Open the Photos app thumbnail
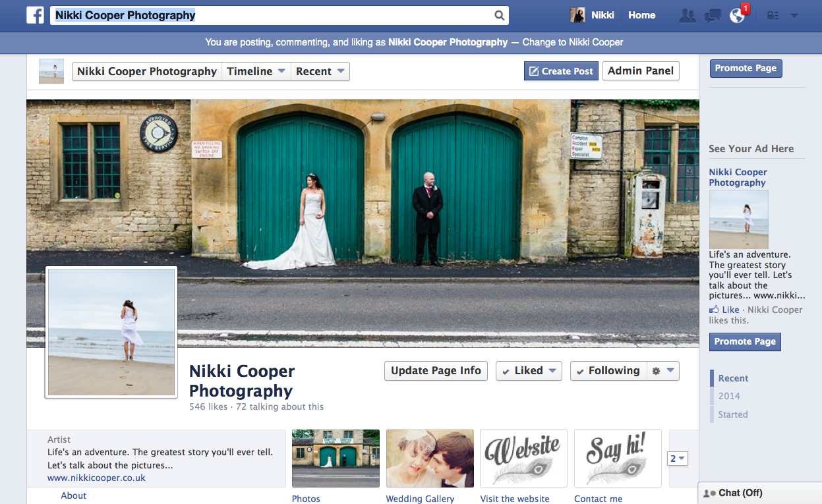Image resolution: width=822 pixels, height=504 pixels. [336, 459]
